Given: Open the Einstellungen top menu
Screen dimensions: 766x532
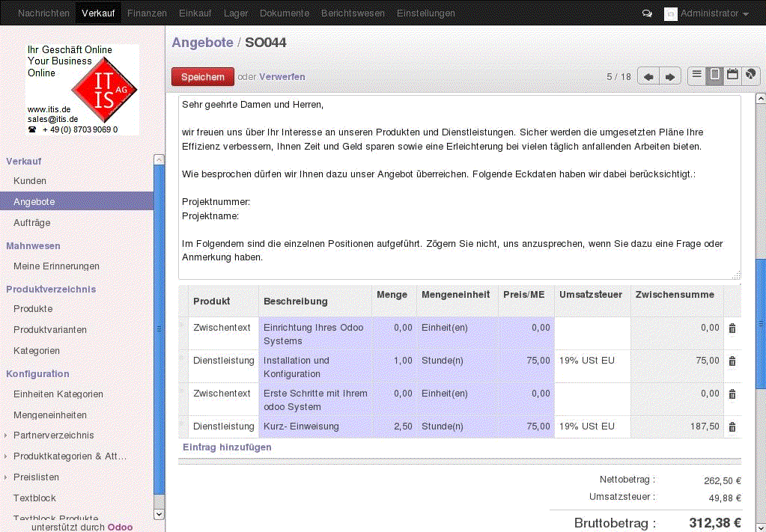Looking at the screenshot, I should click(425, 13).
